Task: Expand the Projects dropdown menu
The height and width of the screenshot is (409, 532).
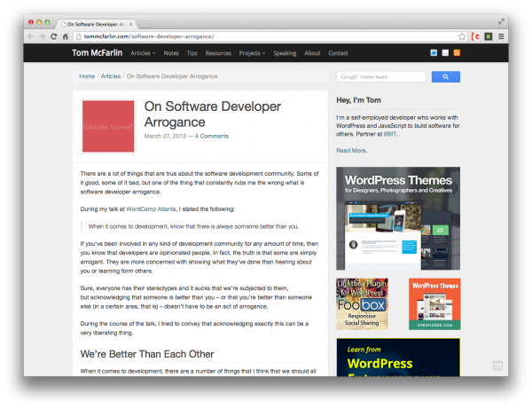Action: (x=252, y=53)
